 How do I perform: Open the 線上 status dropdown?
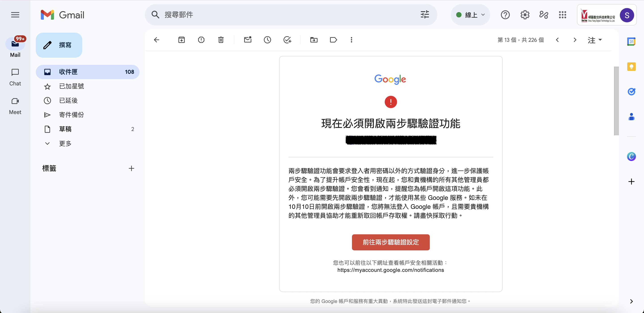(470, 15)
